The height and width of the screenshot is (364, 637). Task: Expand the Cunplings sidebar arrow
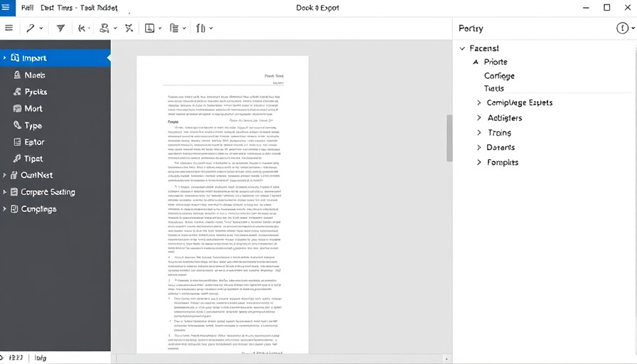(x=4, y=209)
